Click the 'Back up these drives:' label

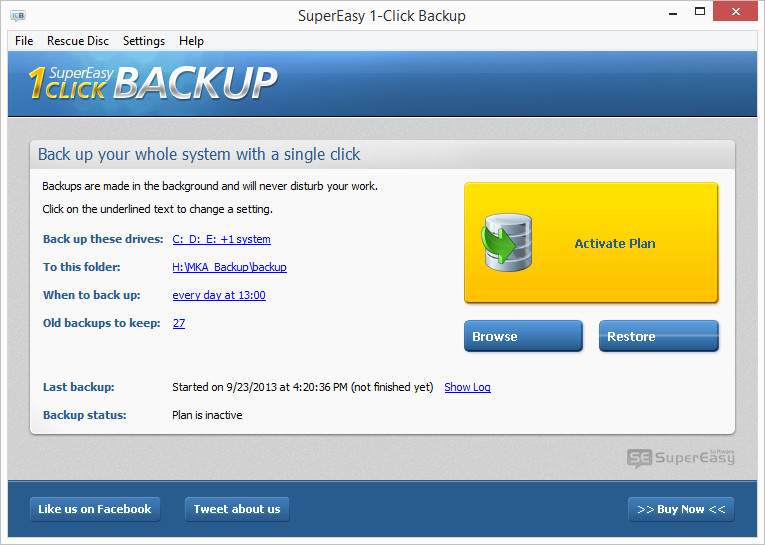point(103,239)
